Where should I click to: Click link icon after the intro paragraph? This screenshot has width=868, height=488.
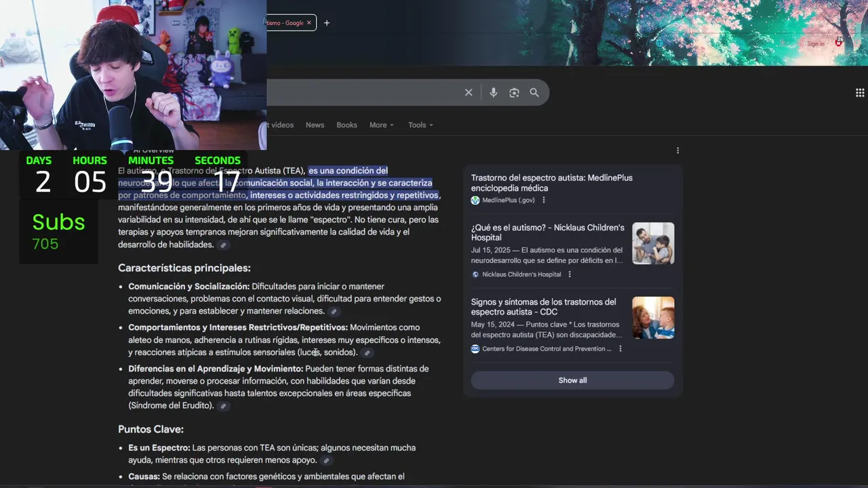tap(223, 245)
